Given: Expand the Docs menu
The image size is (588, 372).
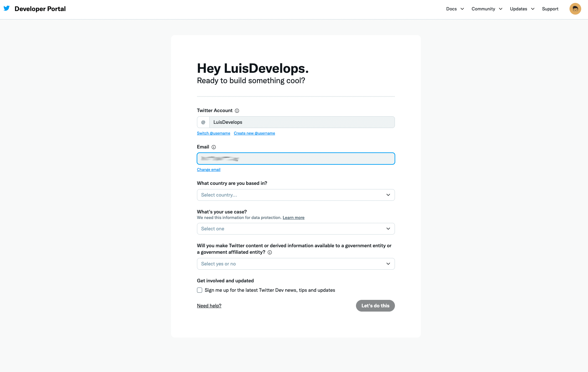Looking at the screenshot, I should (x=455, y=9).
